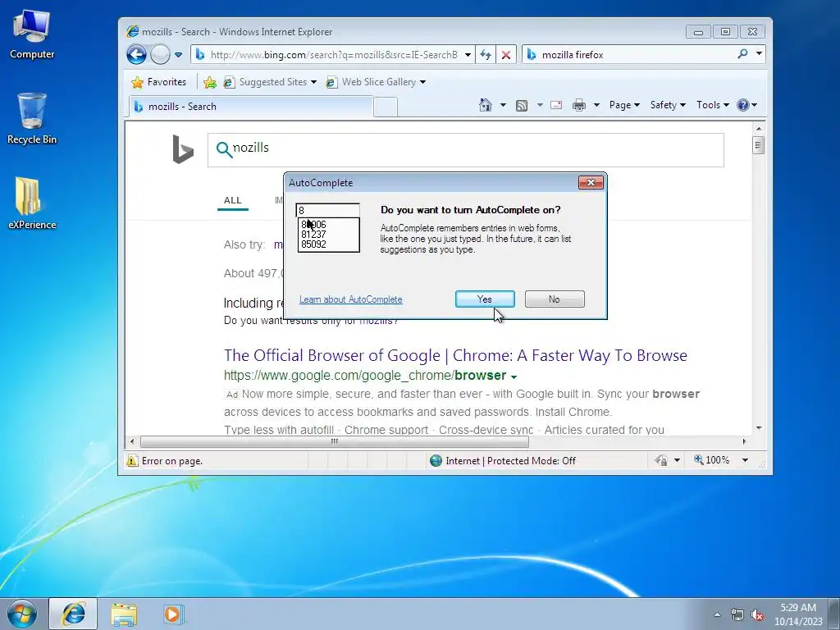Click Internet Explorer in the taskbar
840x630 pixels.
click(73, 614)
